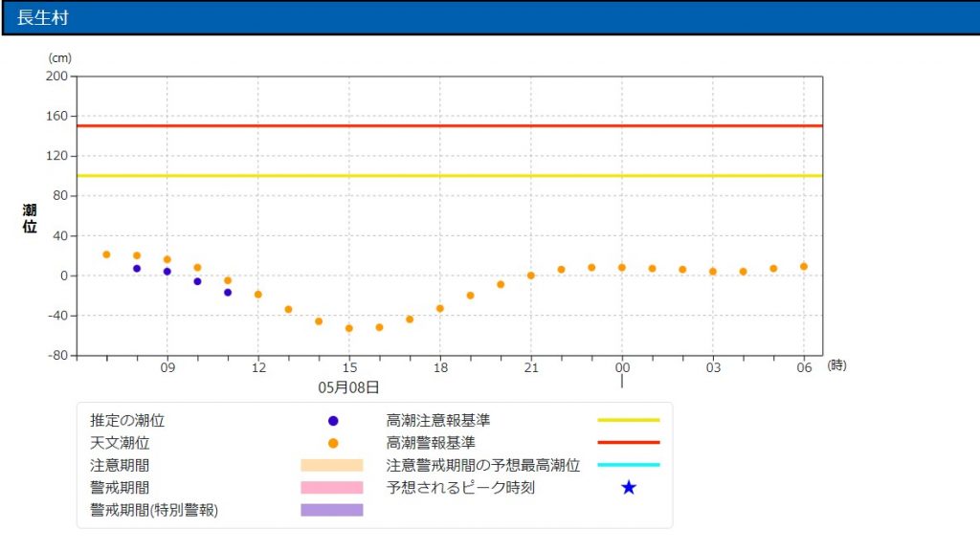980x551 pixels.
Task: Click the 05月08日 date label
Action: pos(348,387)
